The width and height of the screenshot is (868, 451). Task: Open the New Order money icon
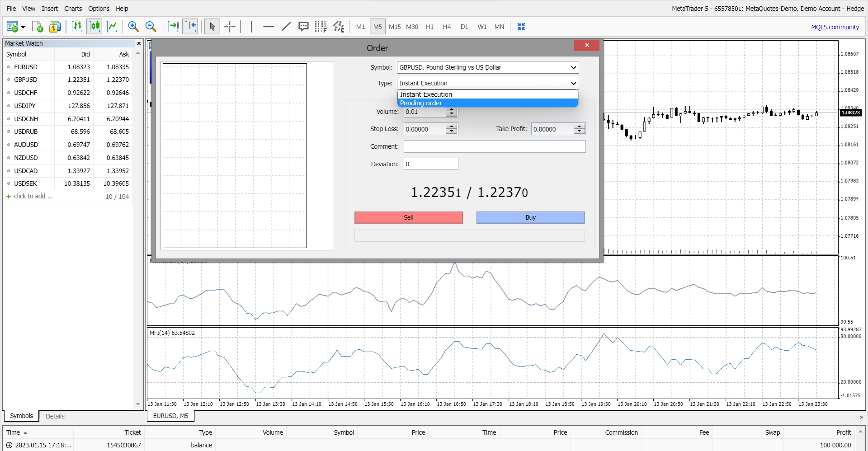pyautogui.click(x=55, y=27)
